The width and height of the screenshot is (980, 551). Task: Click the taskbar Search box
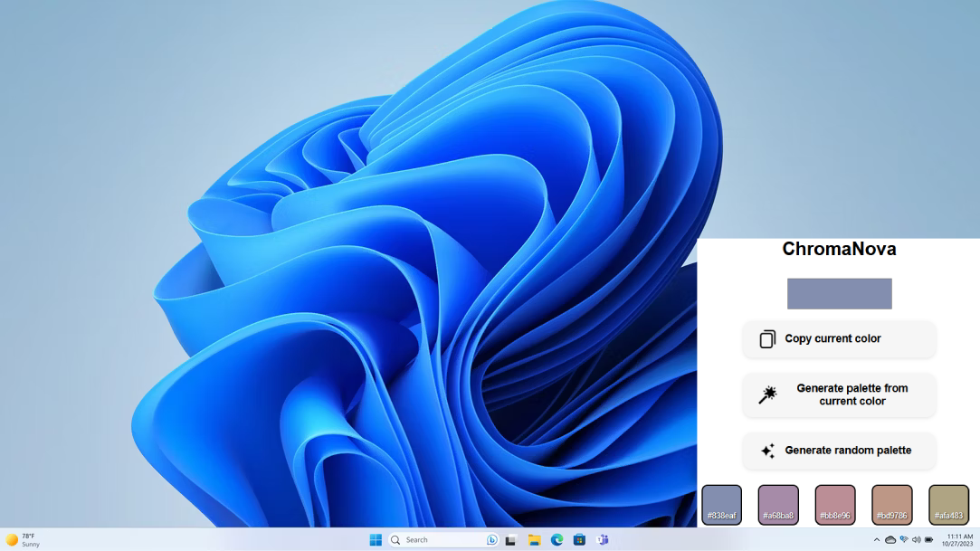point(443,540)
